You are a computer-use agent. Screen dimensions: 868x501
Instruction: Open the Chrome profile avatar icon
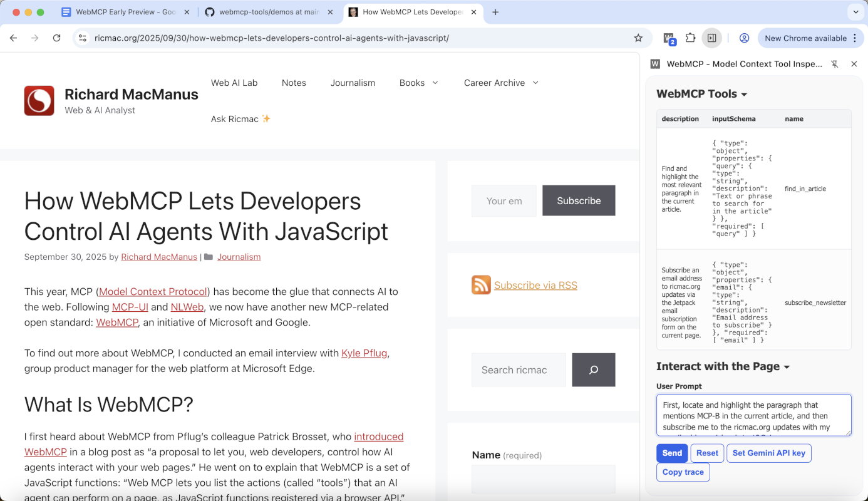pos(744,38)
